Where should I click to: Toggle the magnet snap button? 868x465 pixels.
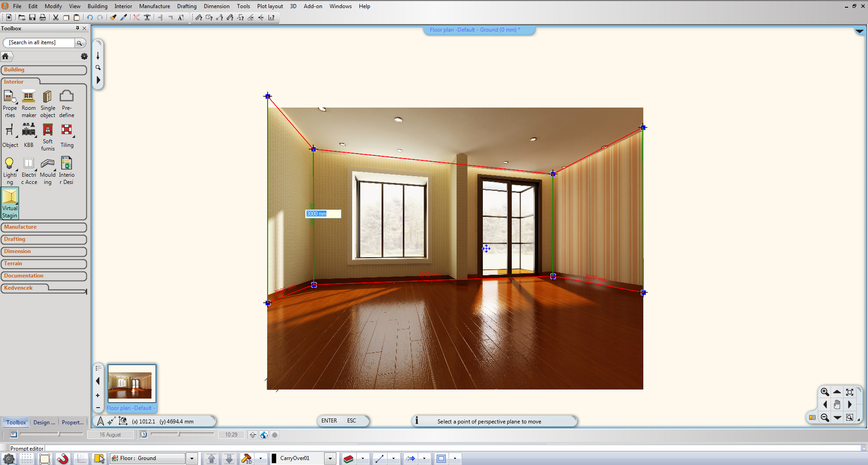(63, 459)
